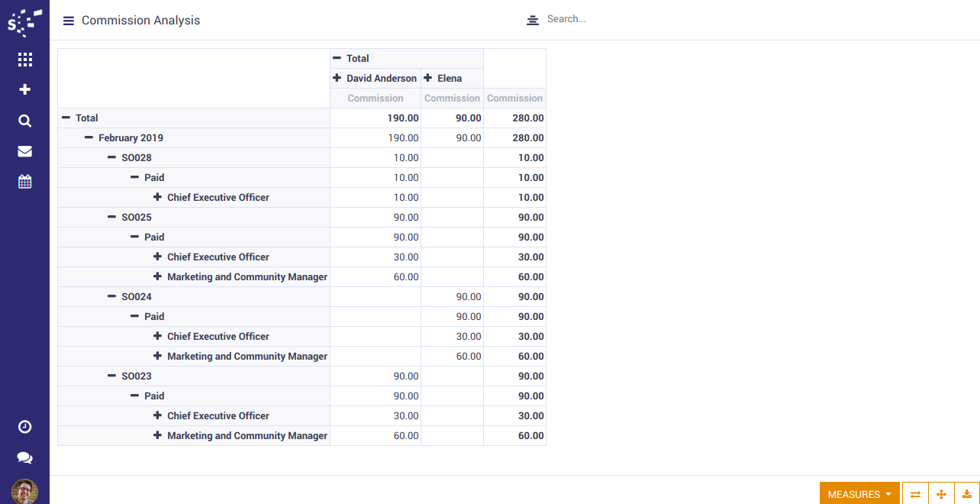Click the flip axis arrows button

(x=915, y=494)
